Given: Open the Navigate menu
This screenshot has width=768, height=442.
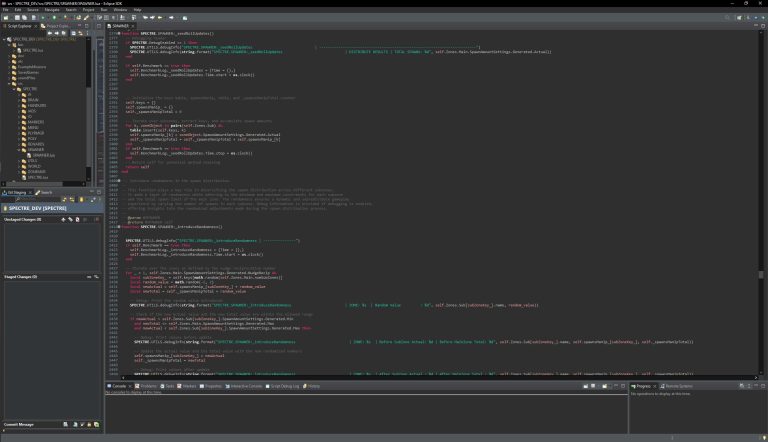Looking at the screenshot, I should [x=52, y=9].
